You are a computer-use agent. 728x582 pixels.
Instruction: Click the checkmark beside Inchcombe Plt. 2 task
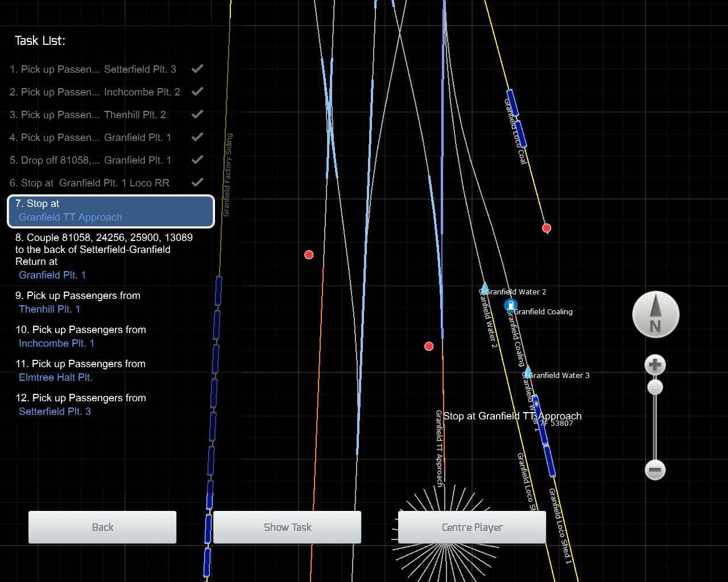(197, 92)
